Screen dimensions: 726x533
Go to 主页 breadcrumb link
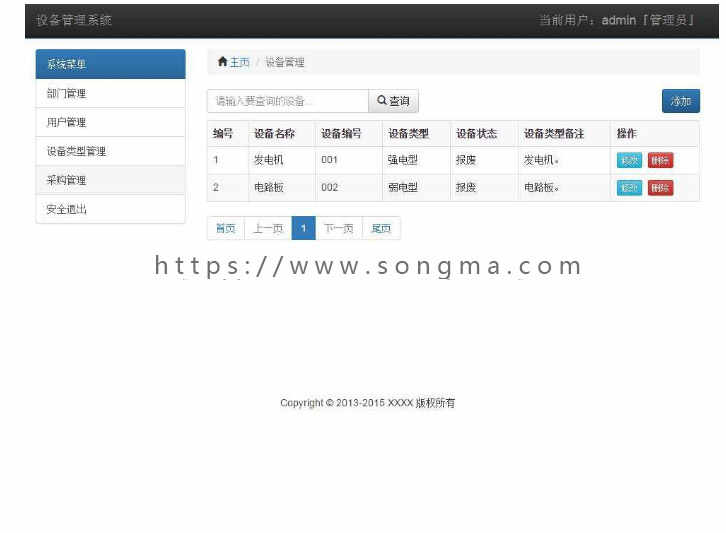click(239, 62)
